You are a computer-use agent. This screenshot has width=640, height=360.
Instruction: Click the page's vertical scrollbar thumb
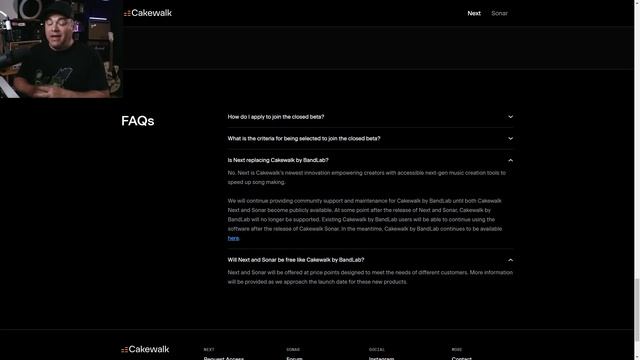click(x=637, y=309)
